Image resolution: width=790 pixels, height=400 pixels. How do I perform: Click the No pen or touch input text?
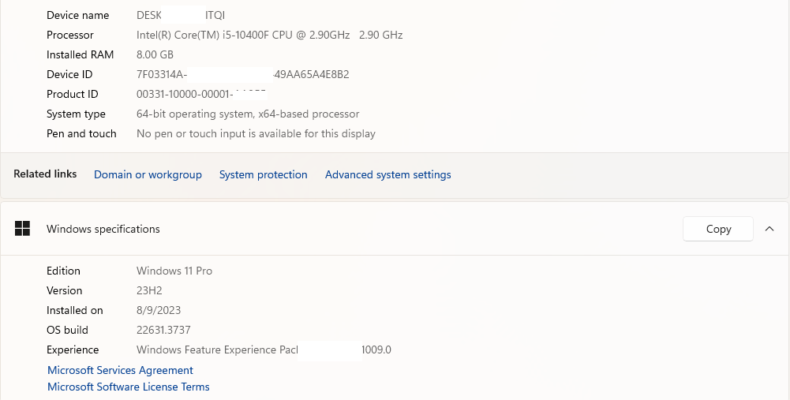pyautogui.click(x=256, y=134)
